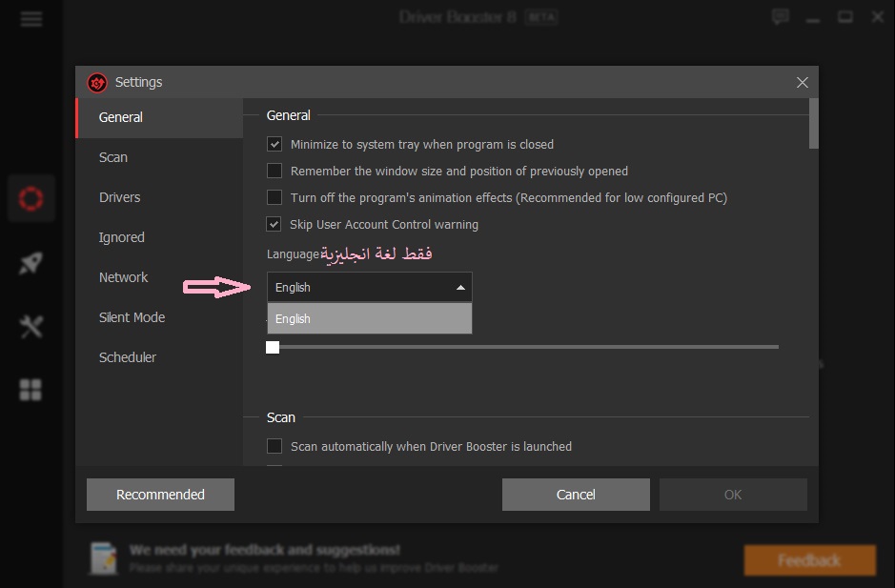This screenshot has height=588, width=895.
Task: Open the Drivers settings tab
Action: (x=120, y=197)
